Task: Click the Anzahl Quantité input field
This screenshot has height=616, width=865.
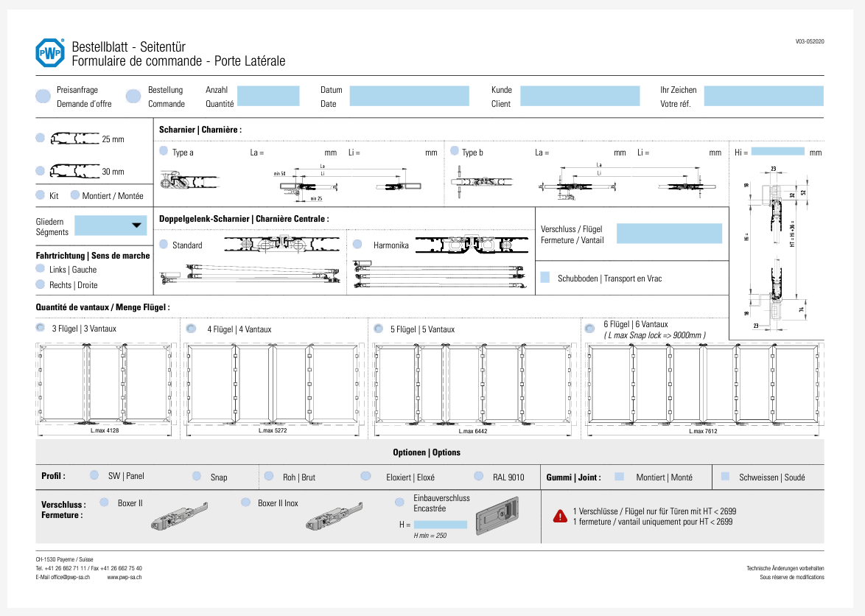Action: [268, 96]
